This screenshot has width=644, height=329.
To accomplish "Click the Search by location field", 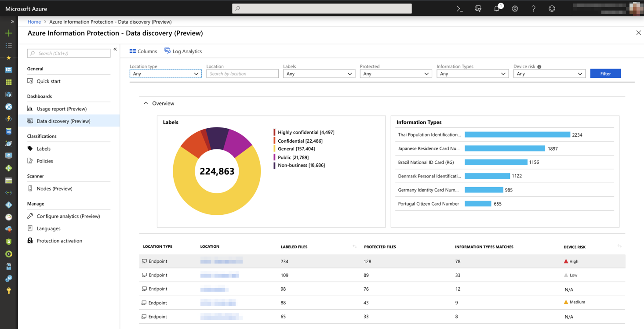I will click(242, 73).
